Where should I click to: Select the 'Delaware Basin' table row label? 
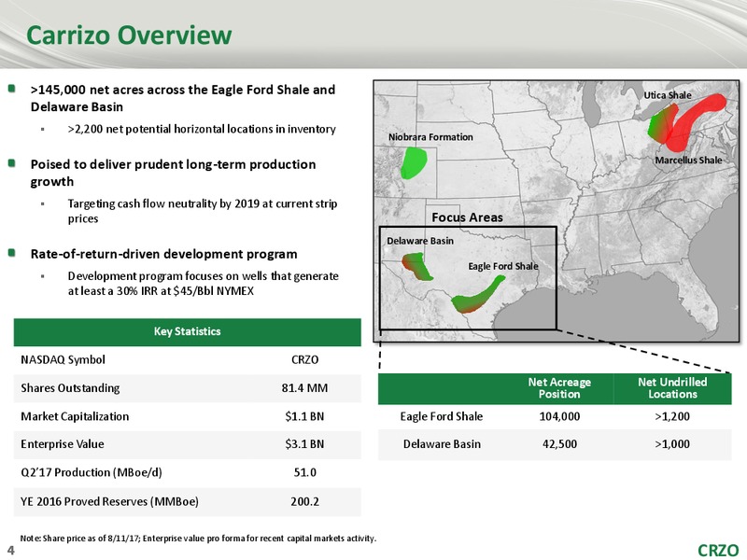(x=442, y=444)
